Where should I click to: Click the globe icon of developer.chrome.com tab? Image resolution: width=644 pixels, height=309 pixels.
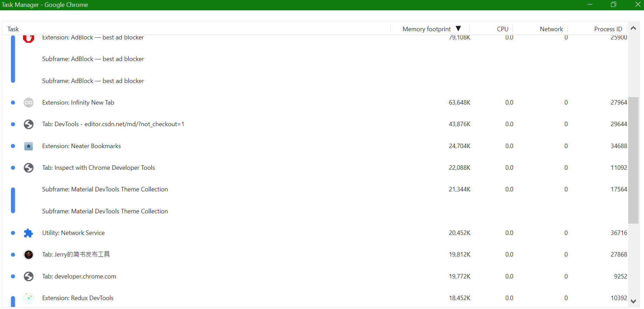[29, 276]
